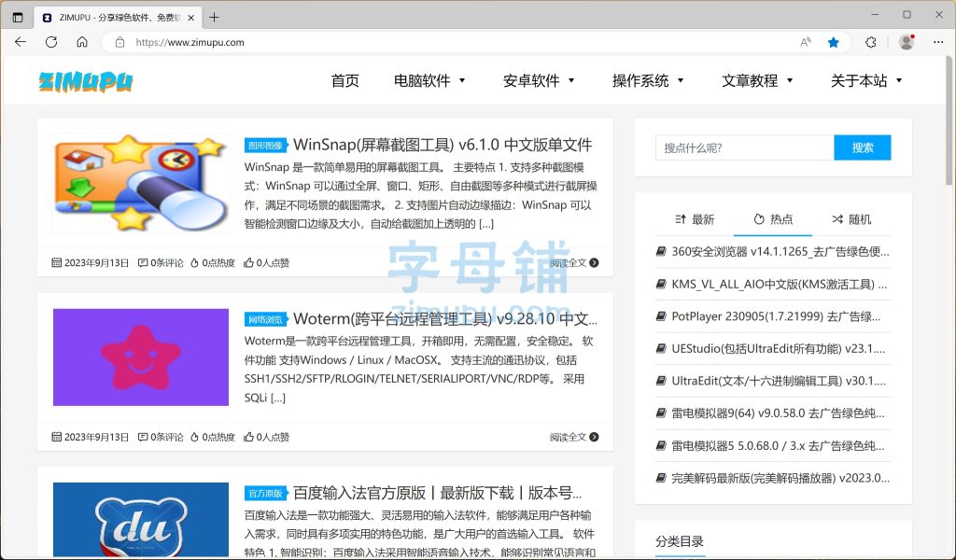Go back using the browser back arrow
The height and width of the screenshot is (560, 956).
[21, 42]
